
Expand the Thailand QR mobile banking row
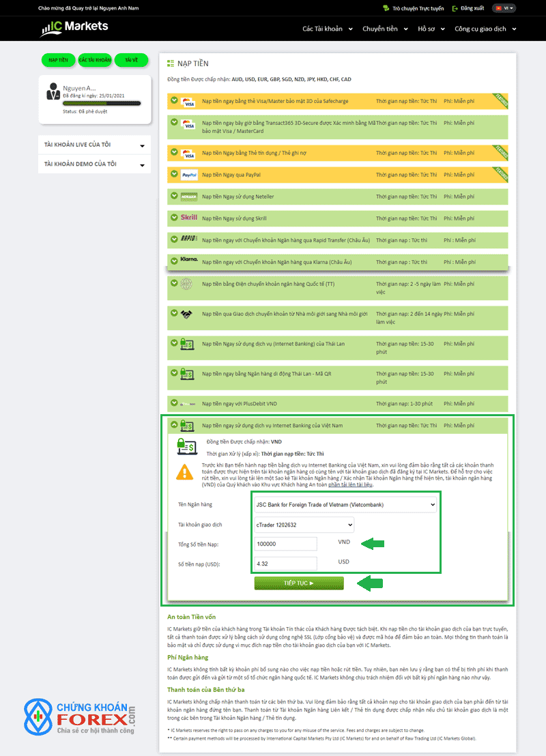(175, 373)
